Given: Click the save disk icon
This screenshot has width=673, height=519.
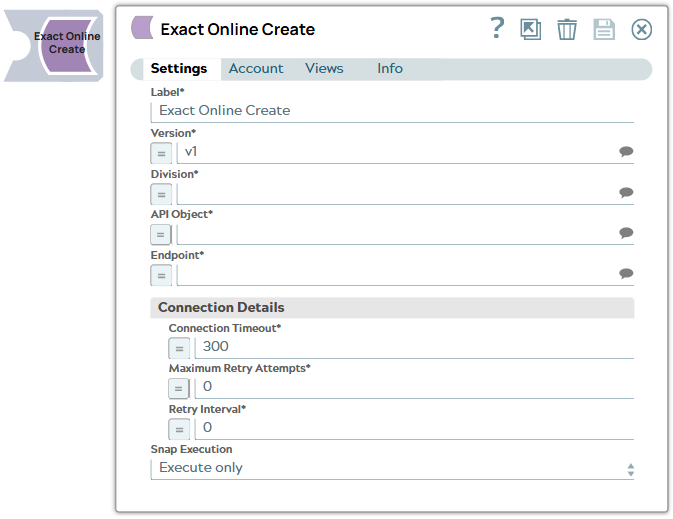Looking at the screenshot, I should pos(604,30).
